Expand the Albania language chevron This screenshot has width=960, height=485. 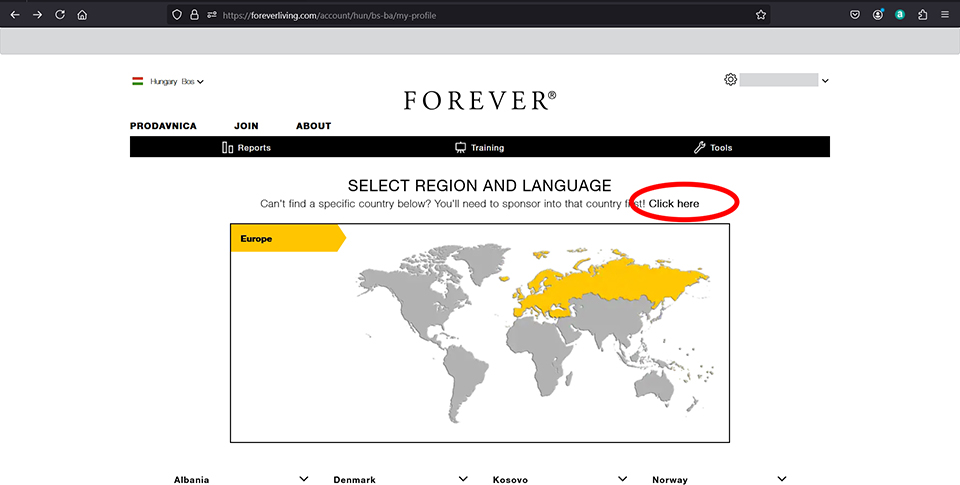(x=304, y=479)
